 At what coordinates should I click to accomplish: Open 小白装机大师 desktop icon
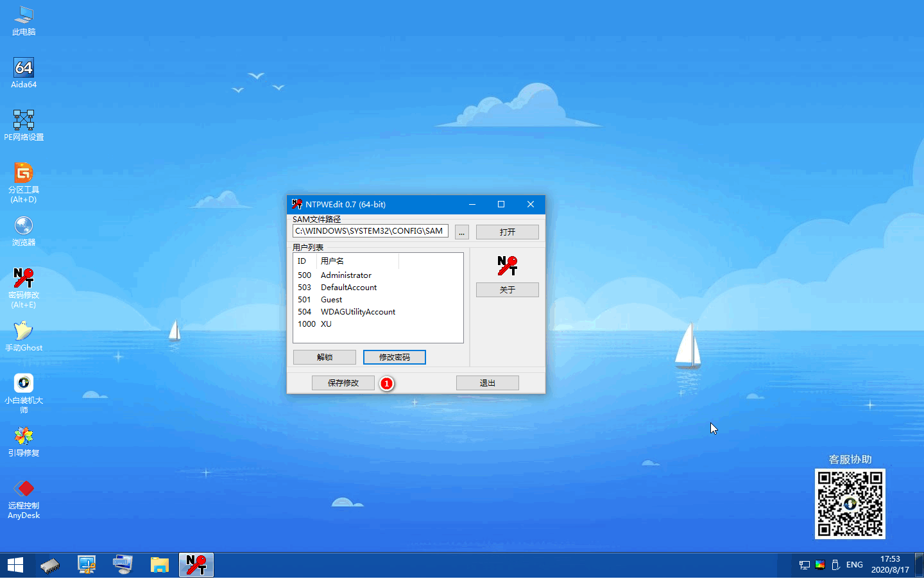pos(24,384)
